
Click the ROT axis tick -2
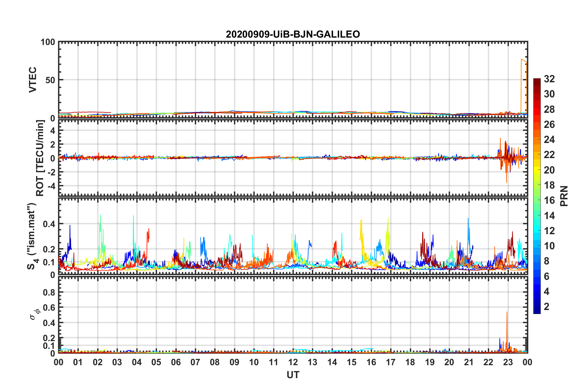51,172
